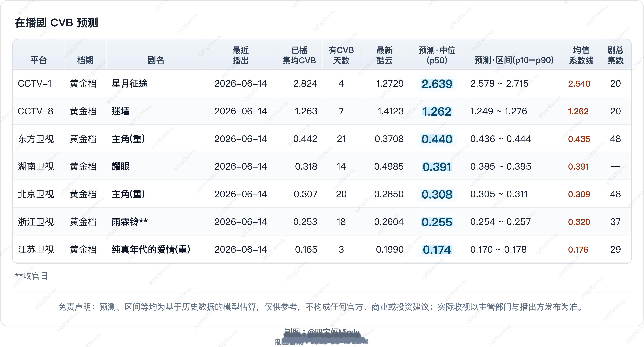Click the highlighted p50 value 1.262
This screenshot has width=644, height=347.
[437, 112]
